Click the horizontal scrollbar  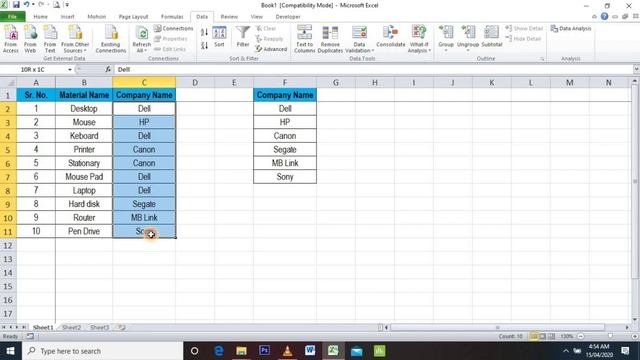(x=497, y=327)
